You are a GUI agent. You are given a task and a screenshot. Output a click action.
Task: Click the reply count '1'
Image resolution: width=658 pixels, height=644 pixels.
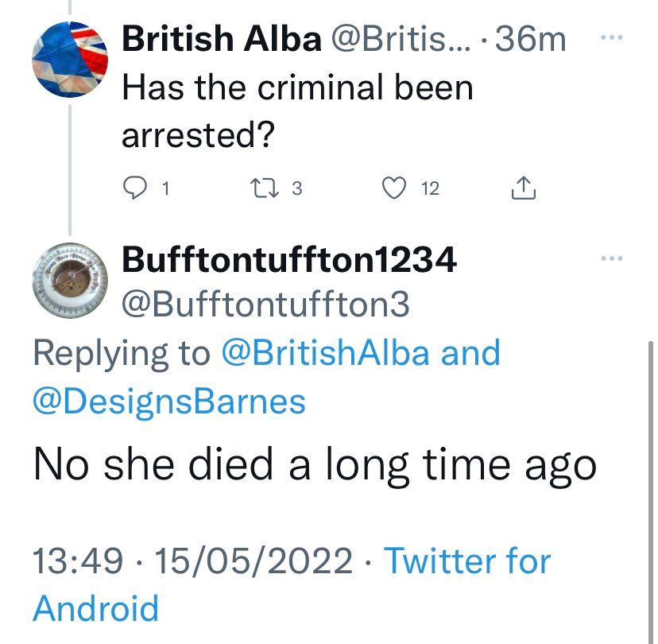[164, 189]
